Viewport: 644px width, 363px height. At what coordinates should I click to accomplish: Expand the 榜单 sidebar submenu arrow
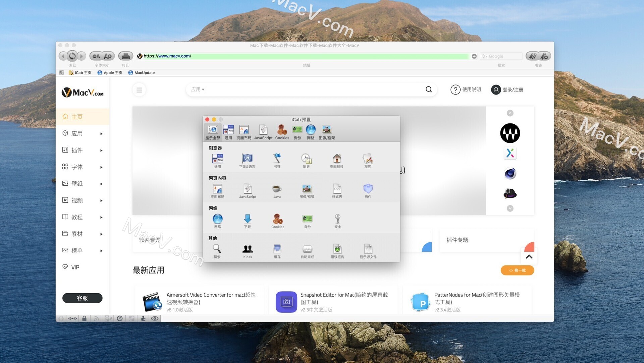click(x=101, y=251)
